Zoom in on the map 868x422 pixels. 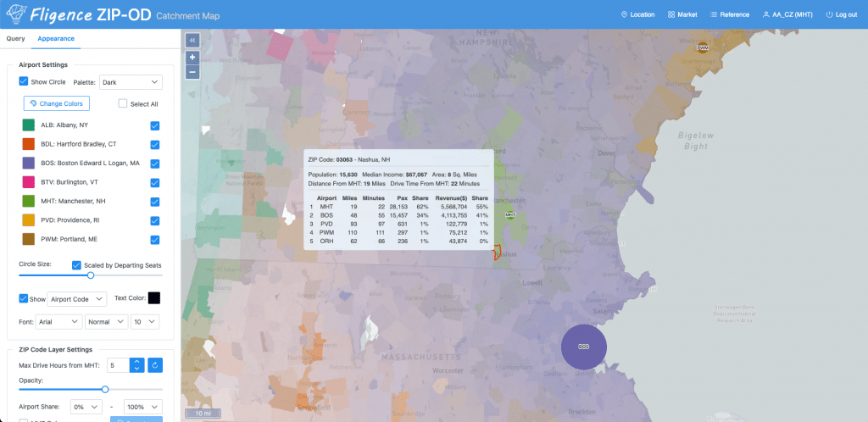pos(192,57)
